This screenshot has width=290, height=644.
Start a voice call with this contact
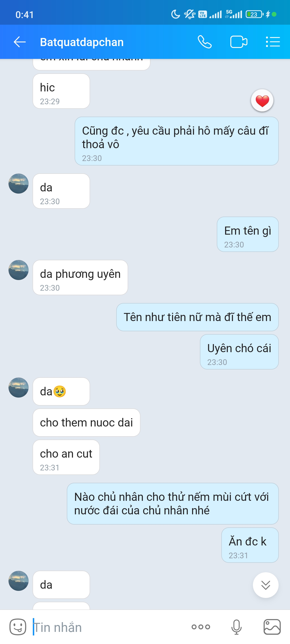pyautogui.click(x=204, y=42)
